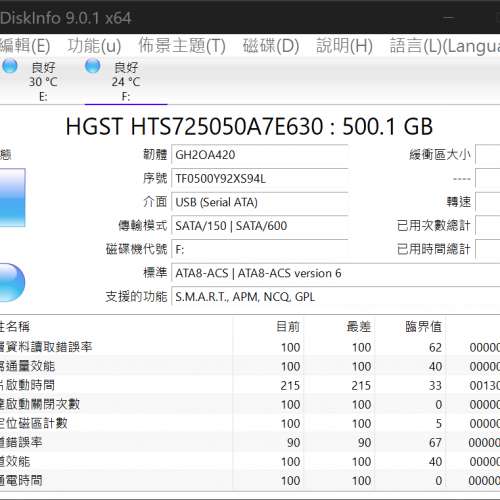
Task: Click threshold value 33
Action: pyautogui.click(x=435, y=386)
